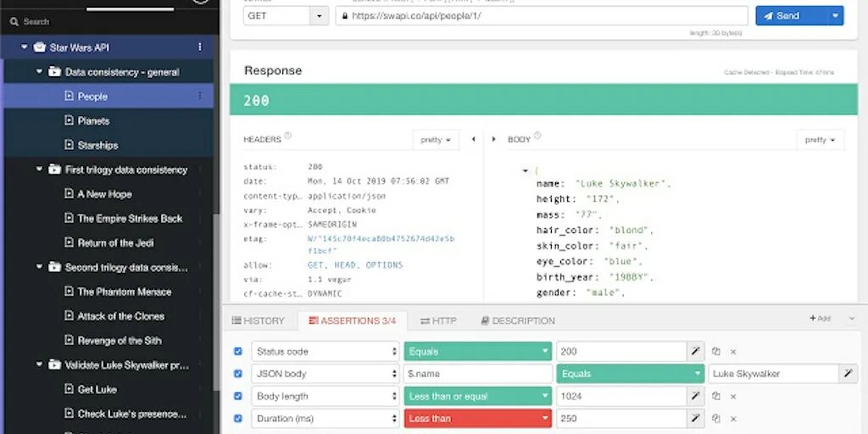Open the Equals dropdown in JSON body row

pyautogui.click(x=630, y=374)
